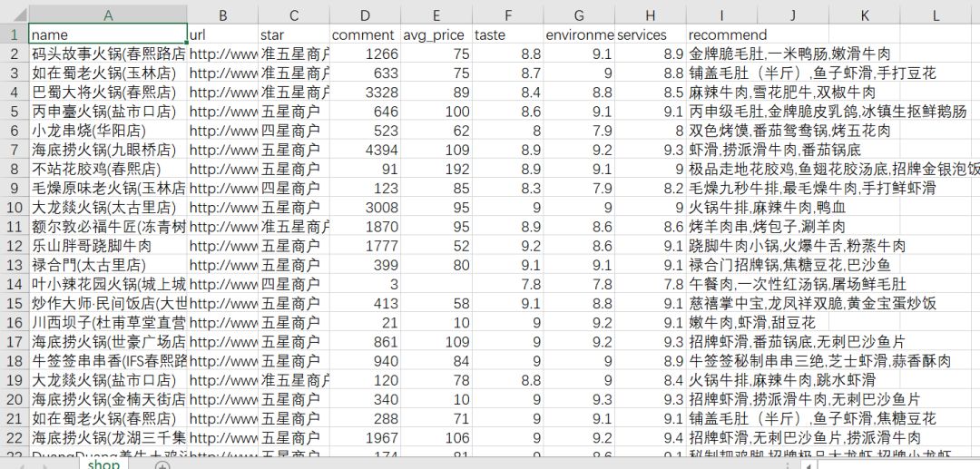Select the cell 牛签签串串香(IFS春熙路
Screen dimensions: 980x469
(x=108, y=361)
